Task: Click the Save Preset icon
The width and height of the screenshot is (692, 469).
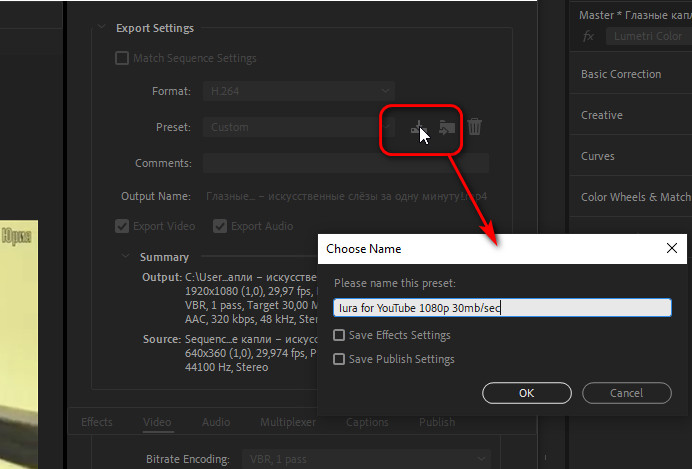Action: (x=418, y=127)
